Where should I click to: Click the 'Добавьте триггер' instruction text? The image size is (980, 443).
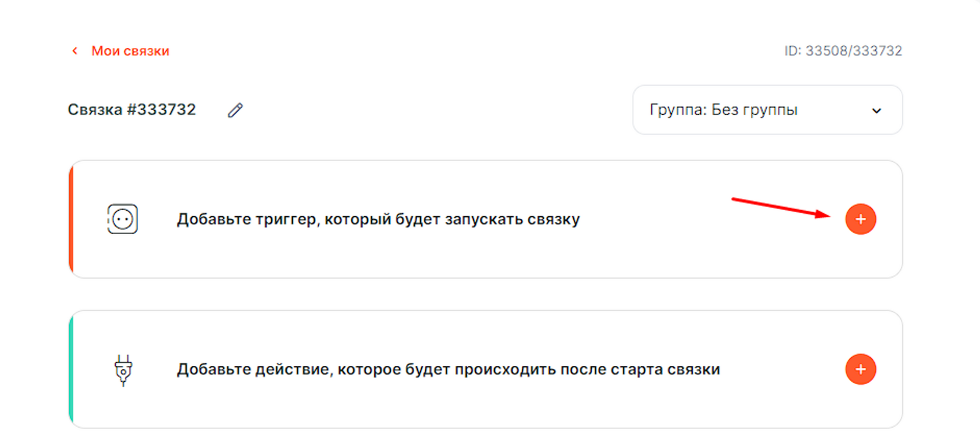378,219
